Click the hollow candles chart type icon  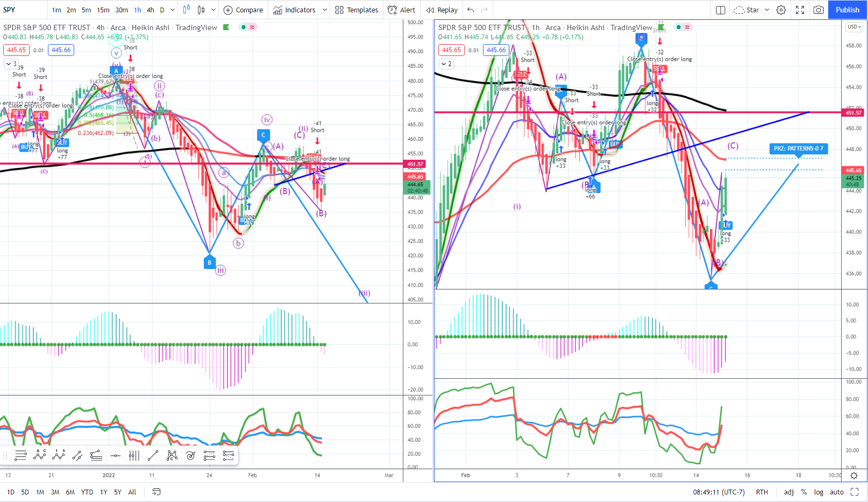pos(201,10)
